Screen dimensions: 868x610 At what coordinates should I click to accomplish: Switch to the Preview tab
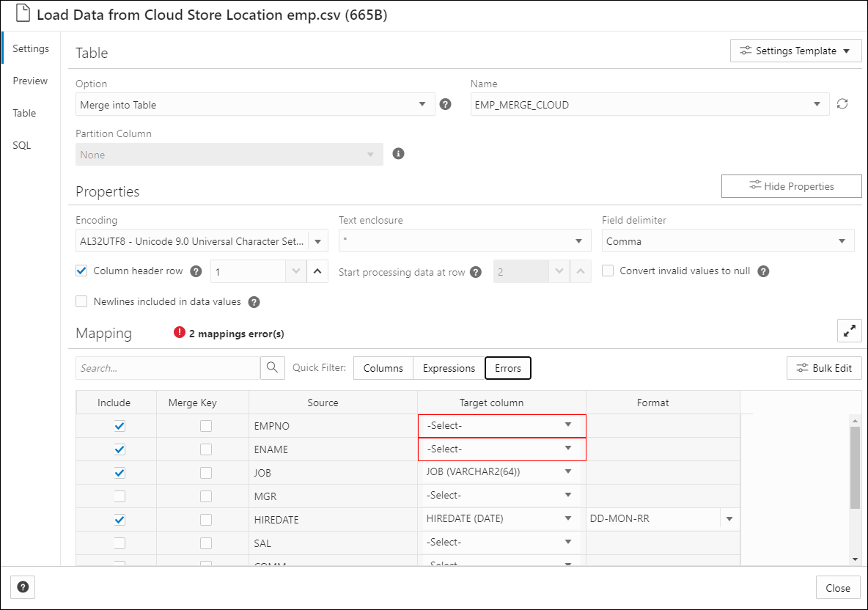coord(31,81)
